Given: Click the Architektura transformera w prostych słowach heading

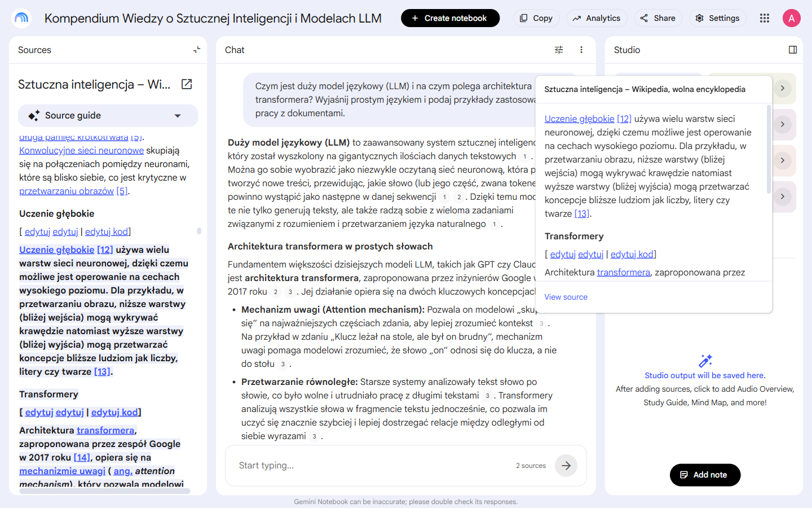Looking at the screenshot, I should [x=330, y=246].
